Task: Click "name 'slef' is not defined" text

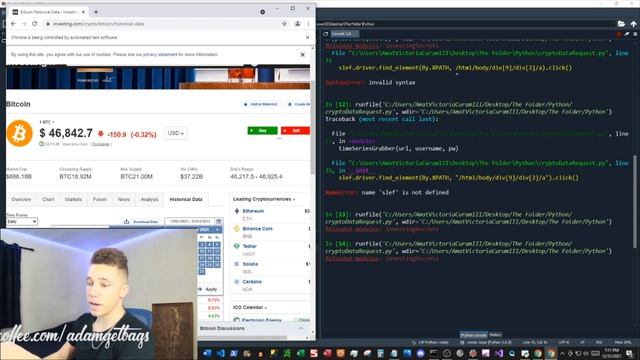Action: 405,192
